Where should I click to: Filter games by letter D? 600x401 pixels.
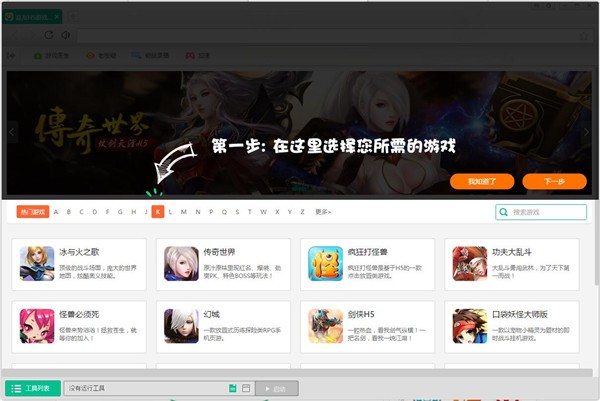click(95, 212)
